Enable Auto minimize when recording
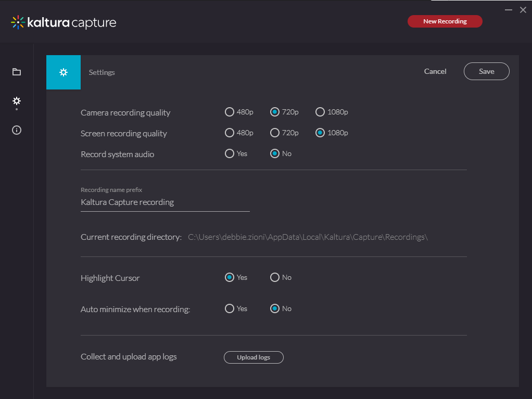Screen dimensions: 532x399 [x=230, y=308]
